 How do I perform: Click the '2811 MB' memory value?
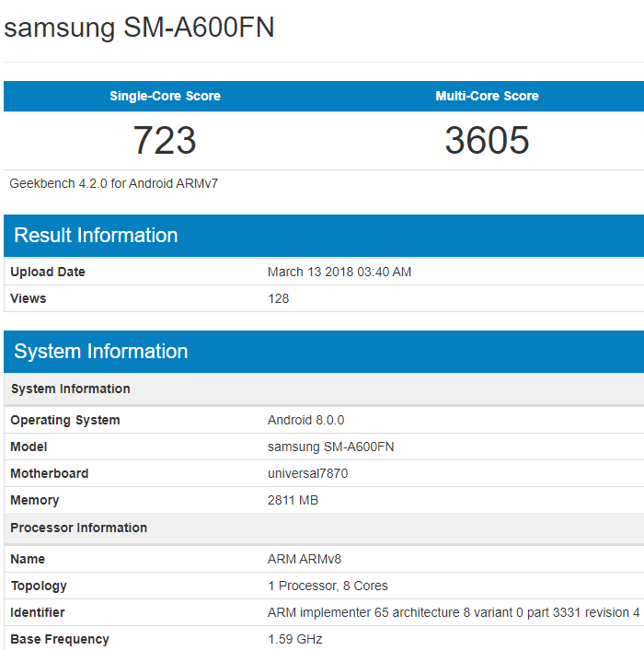293,500
